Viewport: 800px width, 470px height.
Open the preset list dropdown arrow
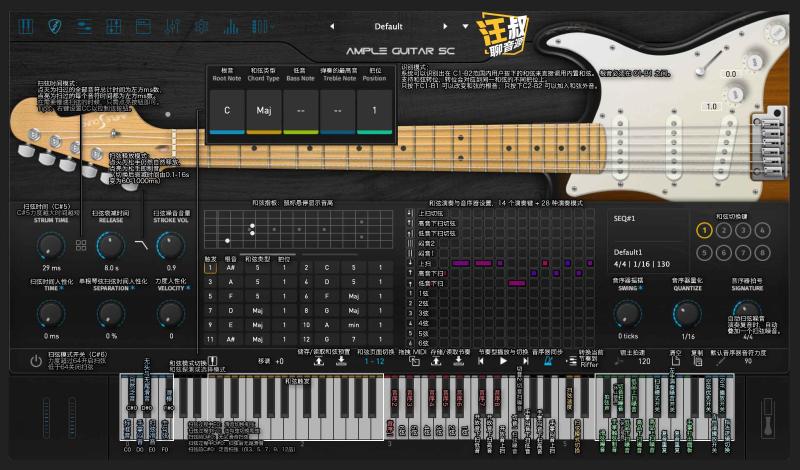pyautogui.click(x=465, y=27)
